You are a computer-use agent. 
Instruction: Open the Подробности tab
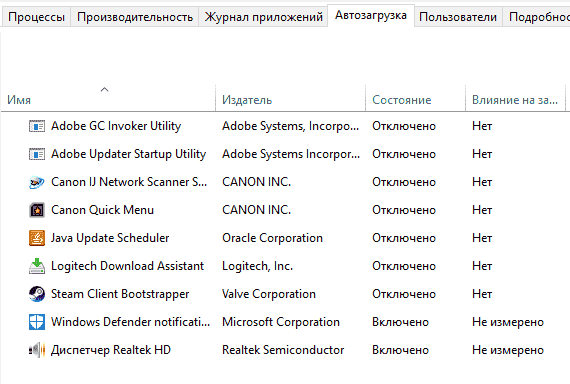(537, 17)
